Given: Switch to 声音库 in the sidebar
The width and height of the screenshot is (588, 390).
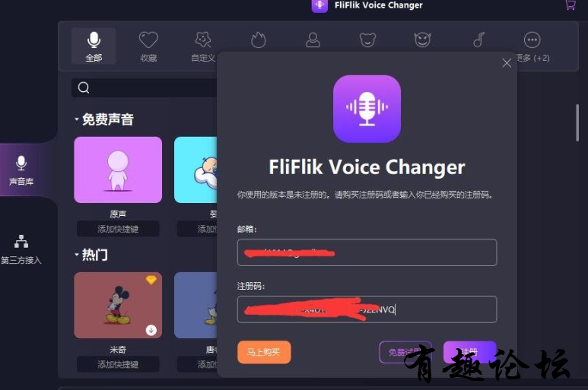Looking at the screenshot, I should tap(21, 170).
